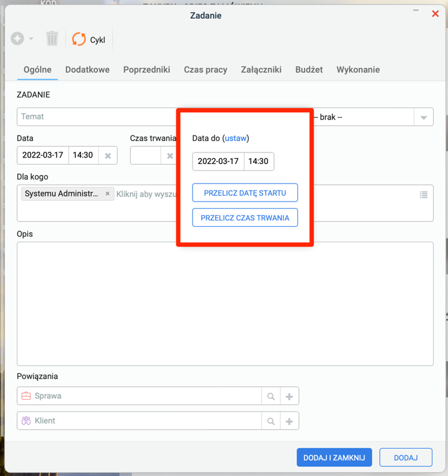
Task: Click the trash delete icon
Action: tap(52, 39)
